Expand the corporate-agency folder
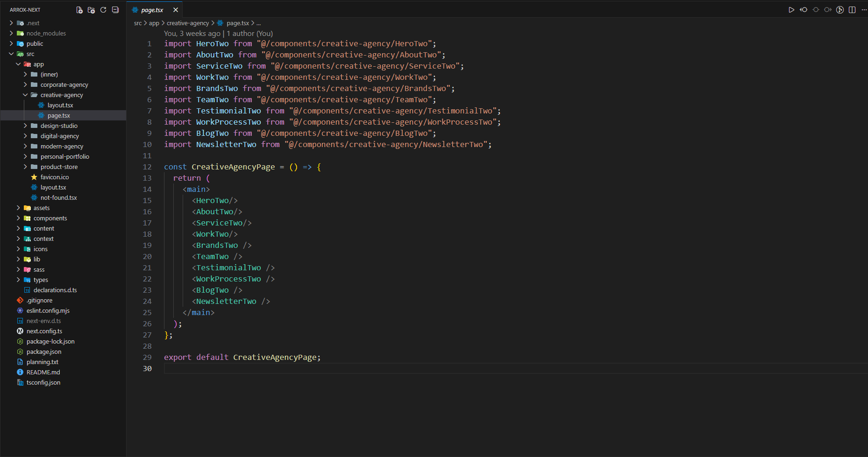This screenshot has width=868, height=457. tap(25, 85)
